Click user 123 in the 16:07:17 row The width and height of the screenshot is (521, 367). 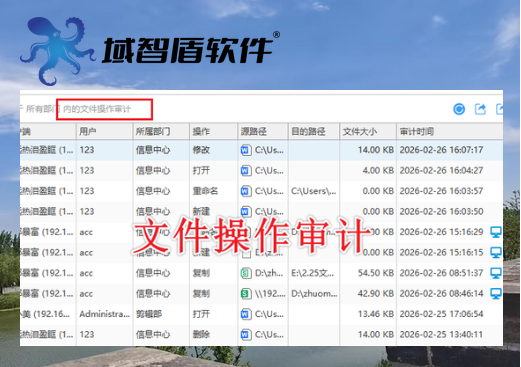(87, 150)
